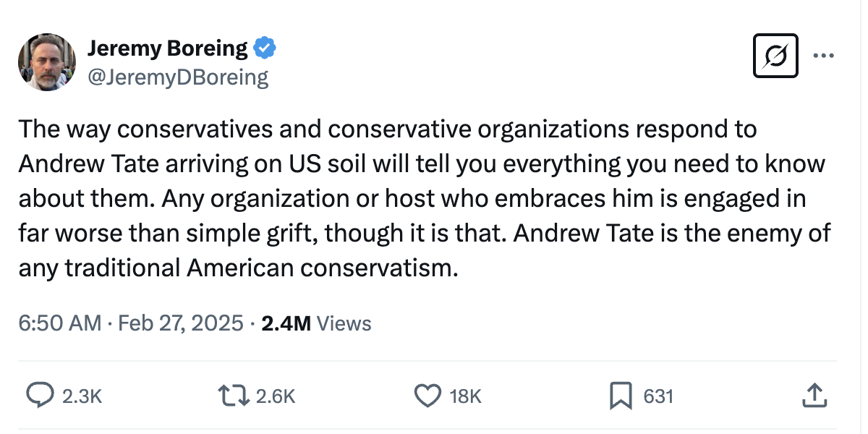Image resolution: width=868 pixels, height=434 pixels.
Task: Click the 2.6K reposts count
Action: click(276, 396)
